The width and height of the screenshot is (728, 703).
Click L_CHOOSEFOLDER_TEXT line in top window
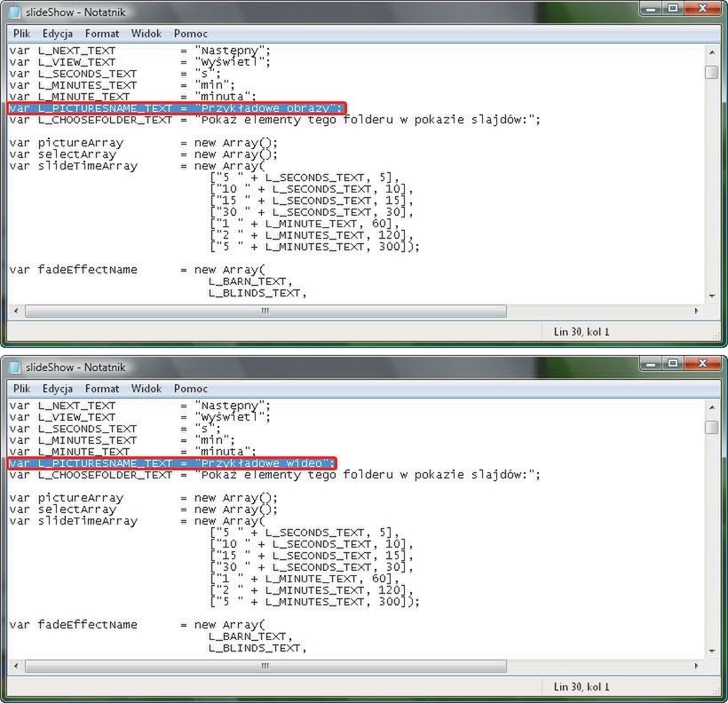[275, 120]
